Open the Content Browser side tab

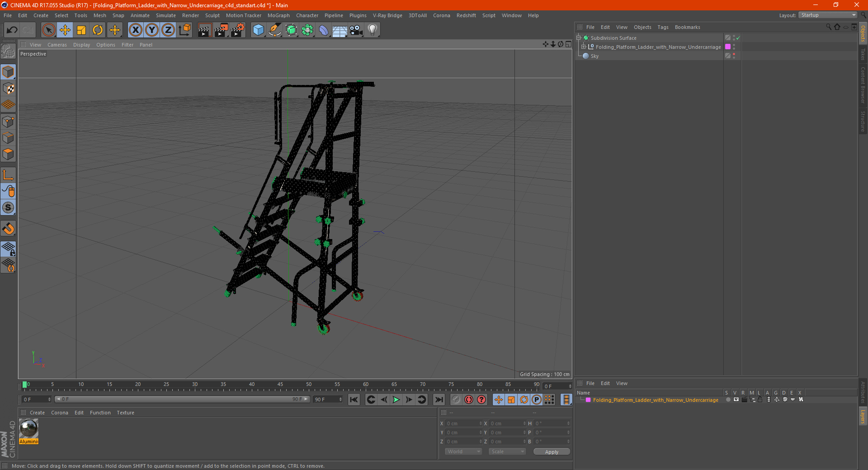coord(863,85)
